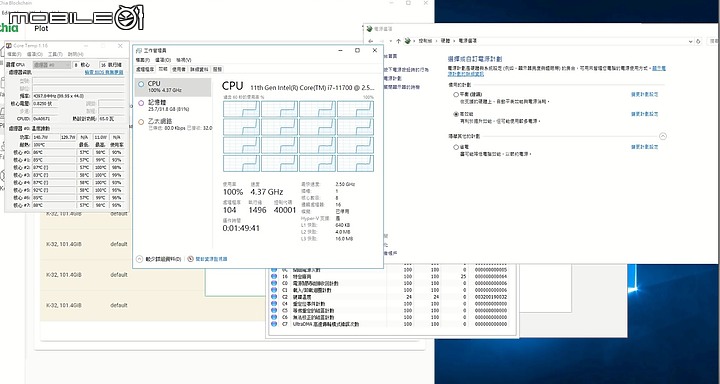Switch to the 詳細資料 tab

199,69
